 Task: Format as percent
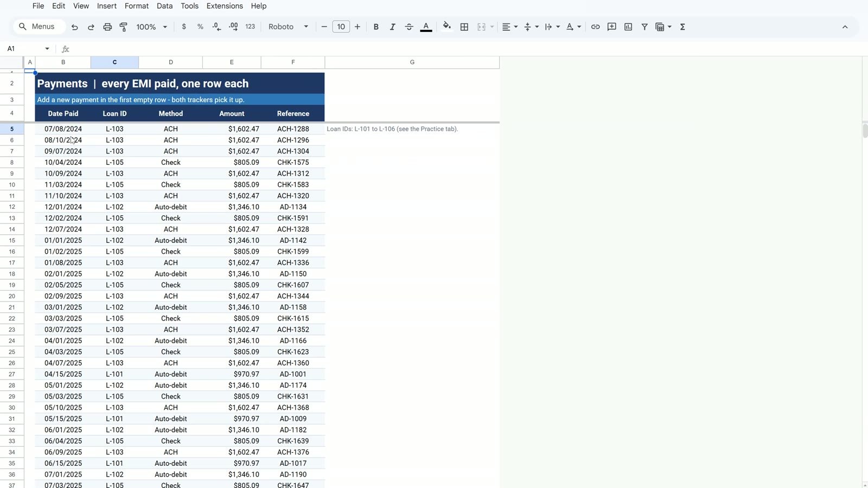[200, 27]
